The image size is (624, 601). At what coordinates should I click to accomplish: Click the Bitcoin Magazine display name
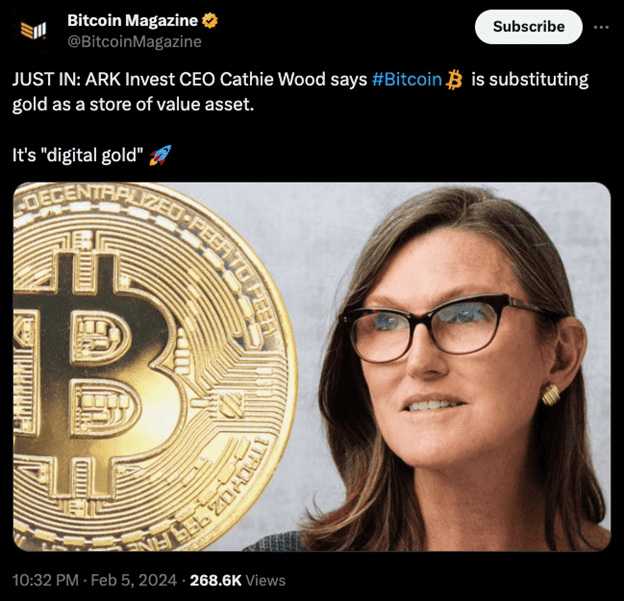(x=133, y=20)
